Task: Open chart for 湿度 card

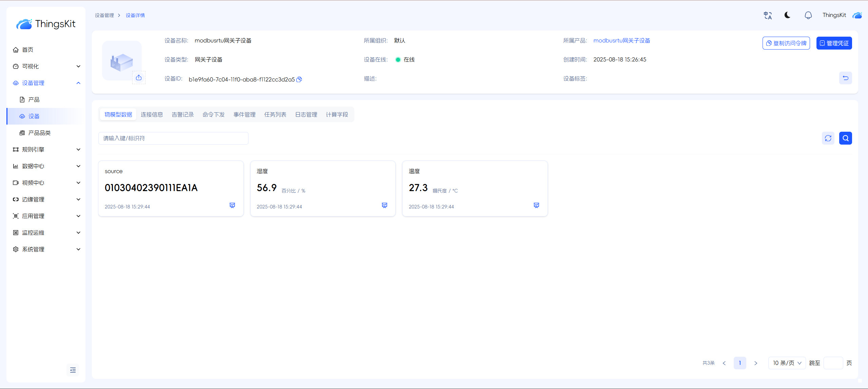Action: [384, 205]
